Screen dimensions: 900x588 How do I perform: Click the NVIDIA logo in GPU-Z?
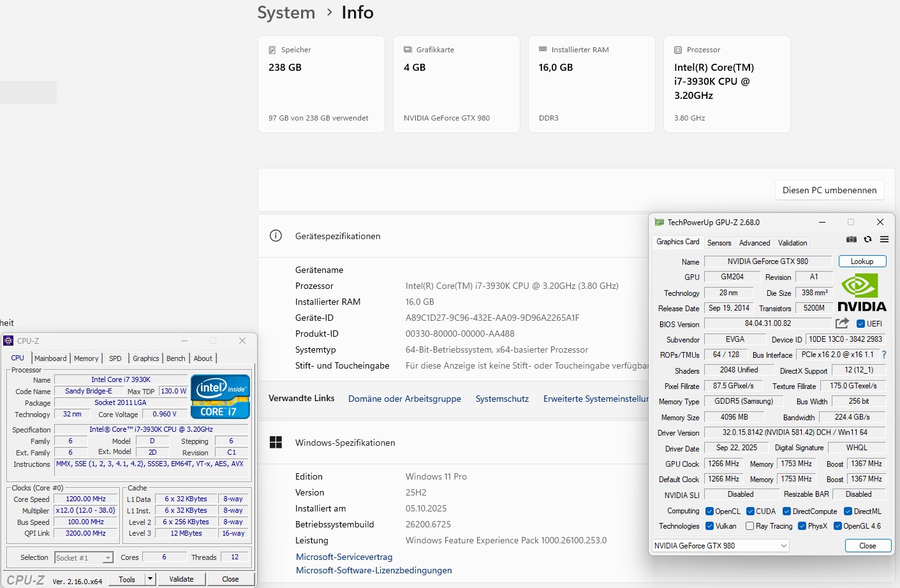[x=862, y=293]
